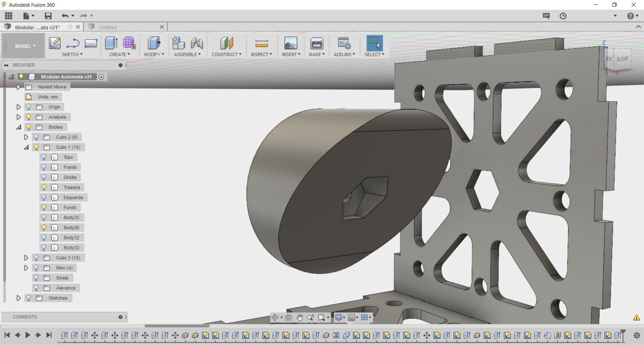Show the Direita body with its lightbulb
Image resolution: width=644 pixels, height=345 pixels.
point(44,177)
